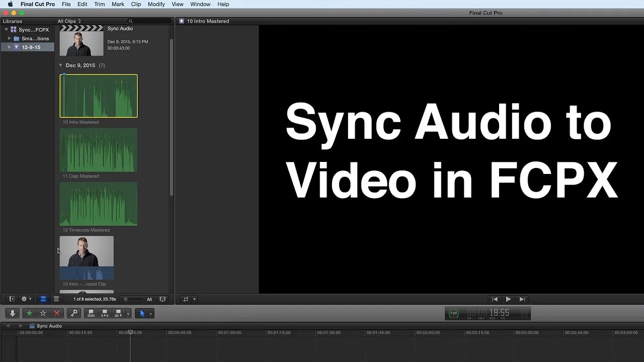
Task: Go forward in timeline history
Action: click(21, 326)
